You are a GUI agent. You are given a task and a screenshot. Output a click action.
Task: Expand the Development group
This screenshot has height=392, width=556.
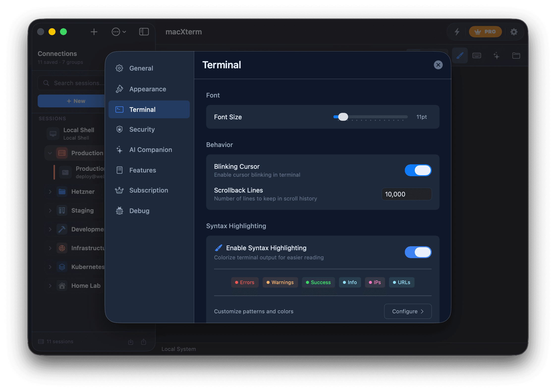coord(50,229)
